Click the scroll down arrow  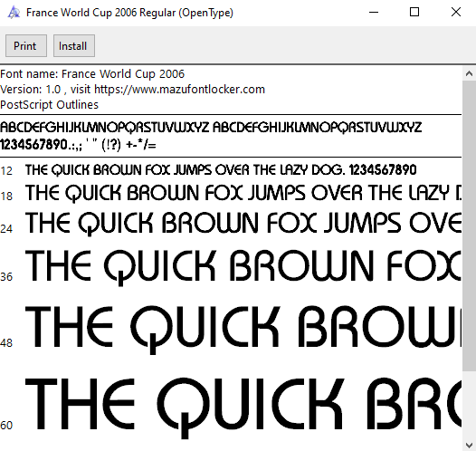point(469,446)
